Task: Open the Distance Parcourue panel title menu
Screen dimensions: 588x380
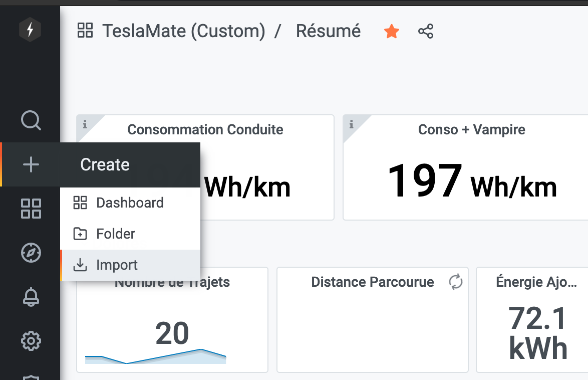Action: point(372,282)
